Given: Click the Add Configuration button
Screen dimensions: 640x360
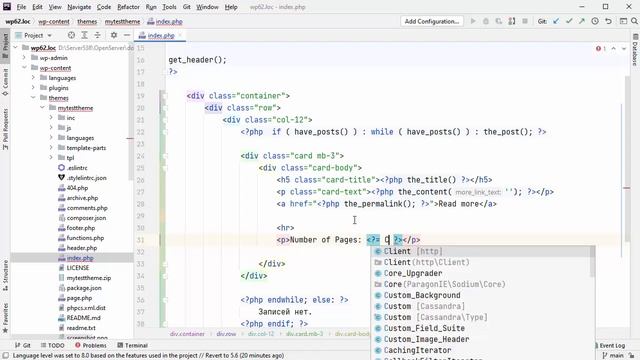Looking at the screenshot, I should pos(432,21).
